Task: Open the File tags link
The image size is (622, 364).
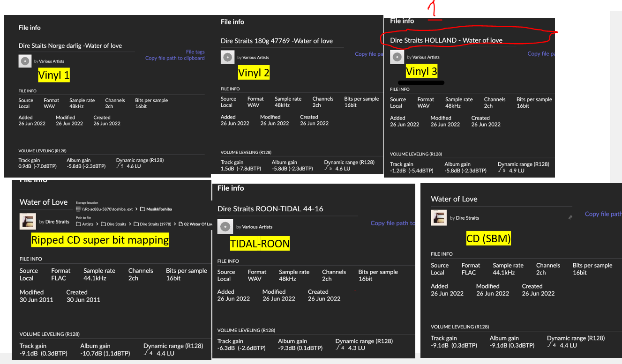Action: (x=195, y=52)
